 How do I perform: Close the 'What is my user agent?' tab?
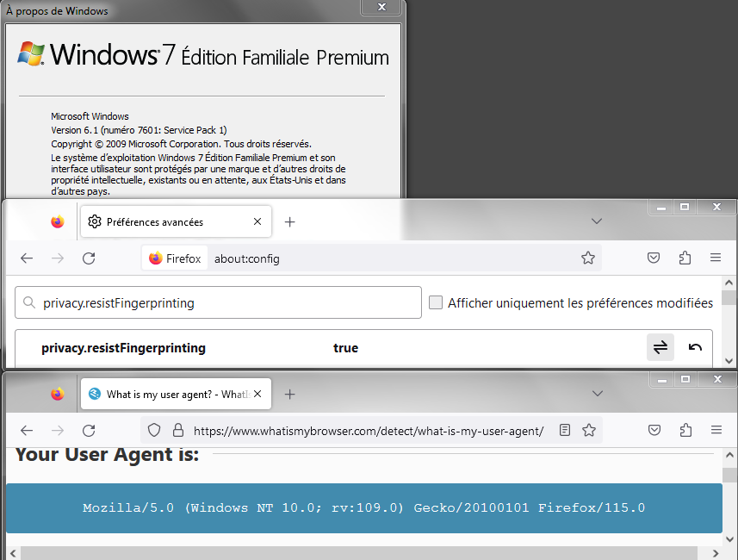(x=257, y=394)
